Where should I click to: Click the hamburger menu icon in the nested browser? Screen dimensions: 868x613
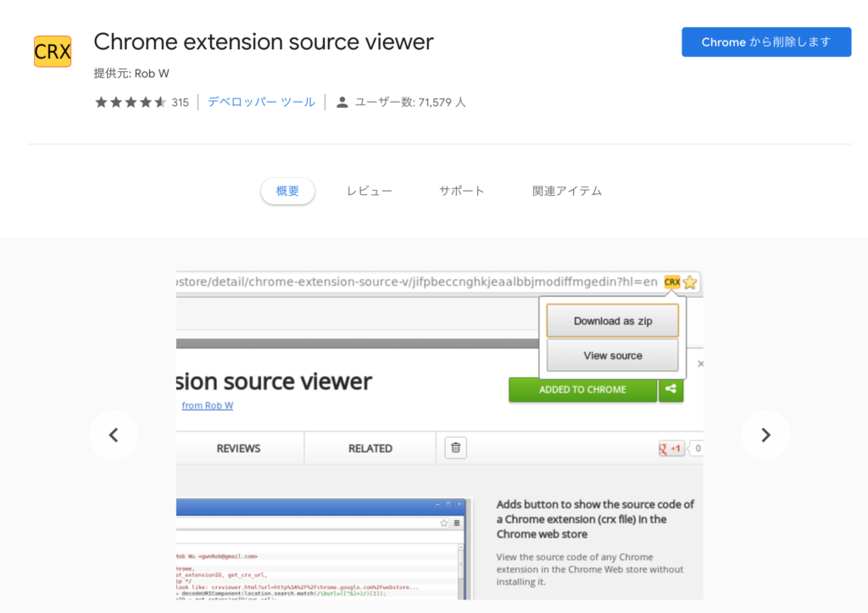(457, 523)
